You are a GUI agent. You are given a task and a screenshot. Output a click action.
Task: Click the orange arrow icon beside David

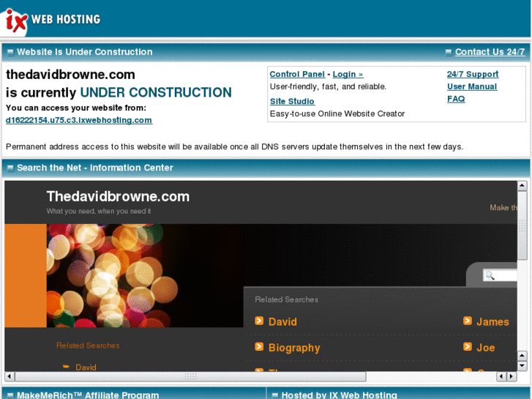[x=259, y=321]
